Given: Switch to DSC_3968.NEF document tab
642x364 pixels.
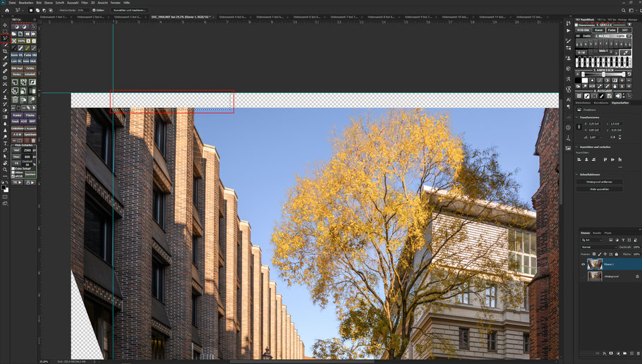Looking at the screenshot, I should click(x=181, y=17).
